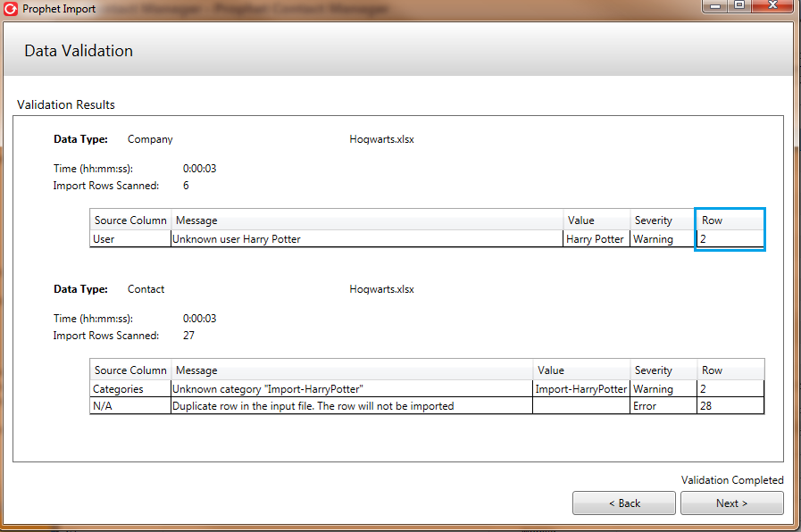Minimize the Prophet Import window
Screen dimensions: 801x532
pos(714,5)
